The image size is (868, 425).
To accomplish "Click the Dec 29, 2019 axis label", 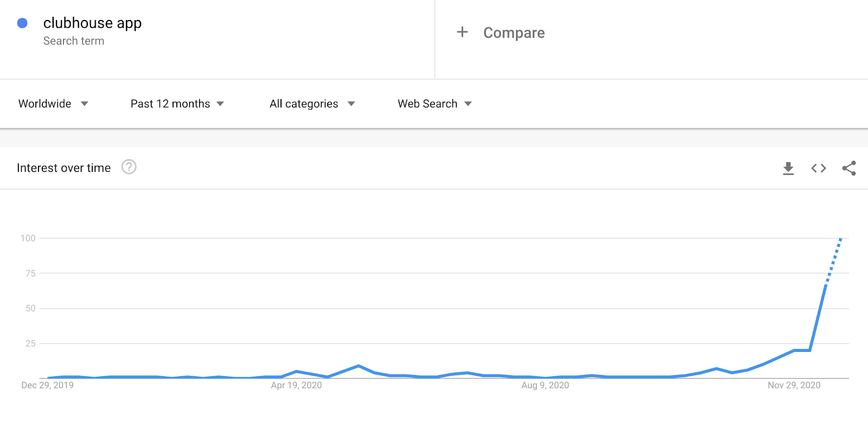I will (47, 385).
